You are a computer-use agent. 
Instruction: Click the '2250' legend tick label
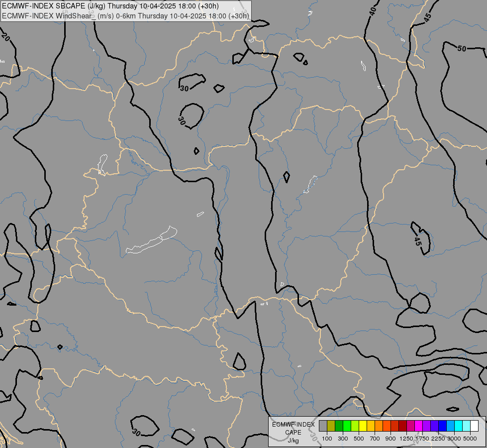tap(438, 439)
